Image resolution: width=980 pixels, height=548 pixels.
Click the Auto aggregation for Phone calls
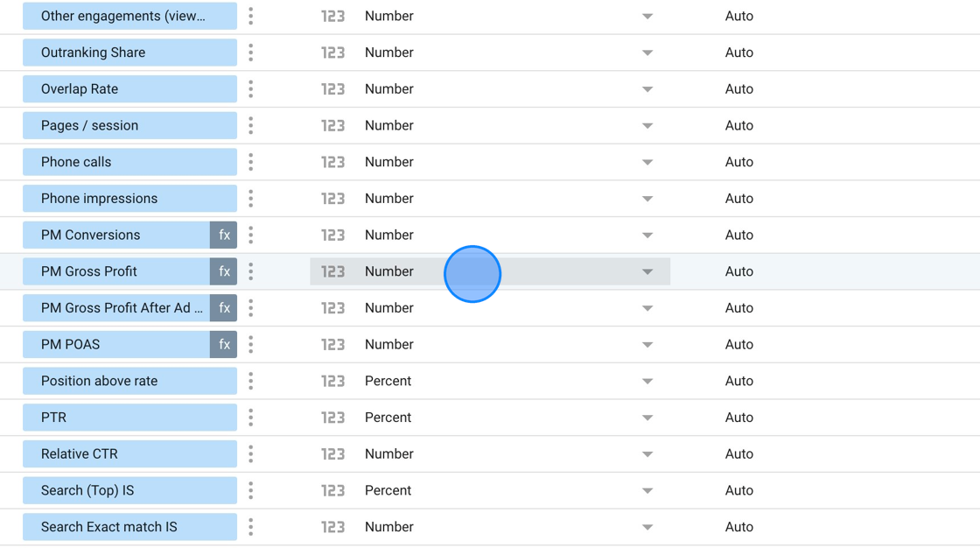739,161
